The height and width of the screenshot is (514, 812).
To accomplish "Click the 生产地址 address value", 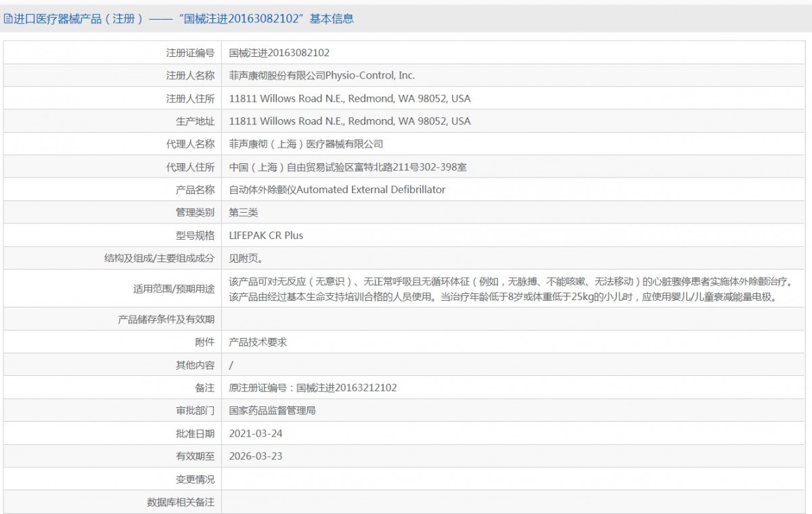I will point(350,121).
